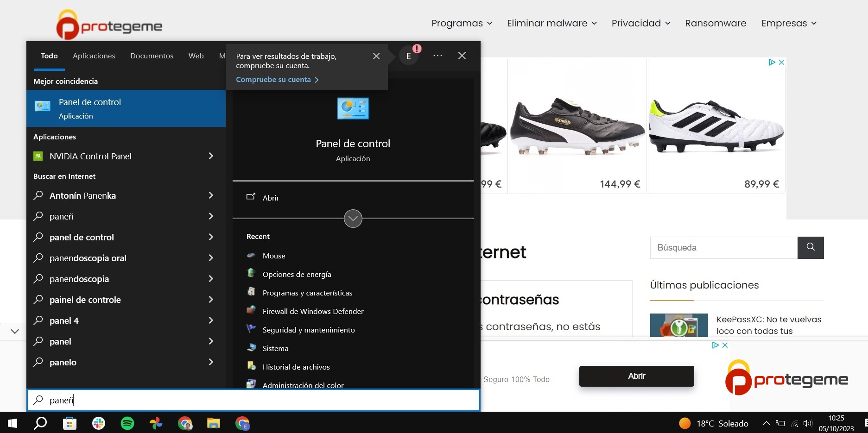Screen dimensions: 868x433
Task: Click the battery tray icon
Action: [780, 423]
